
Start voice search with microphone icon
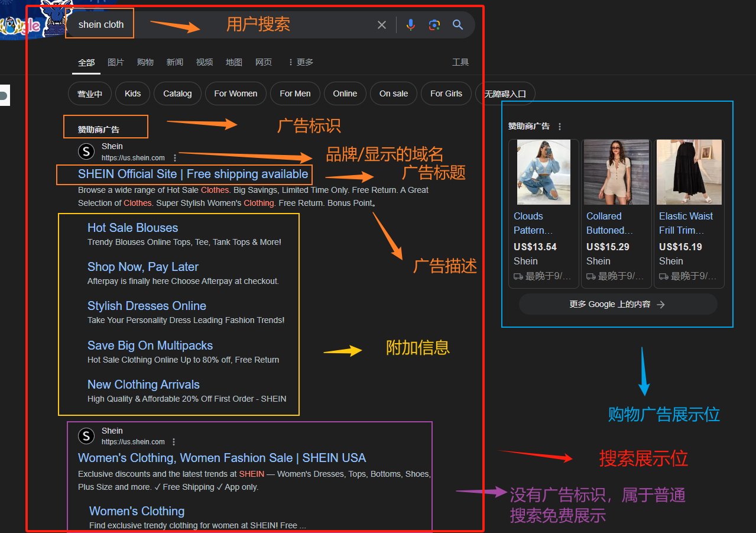click(411, 25)
